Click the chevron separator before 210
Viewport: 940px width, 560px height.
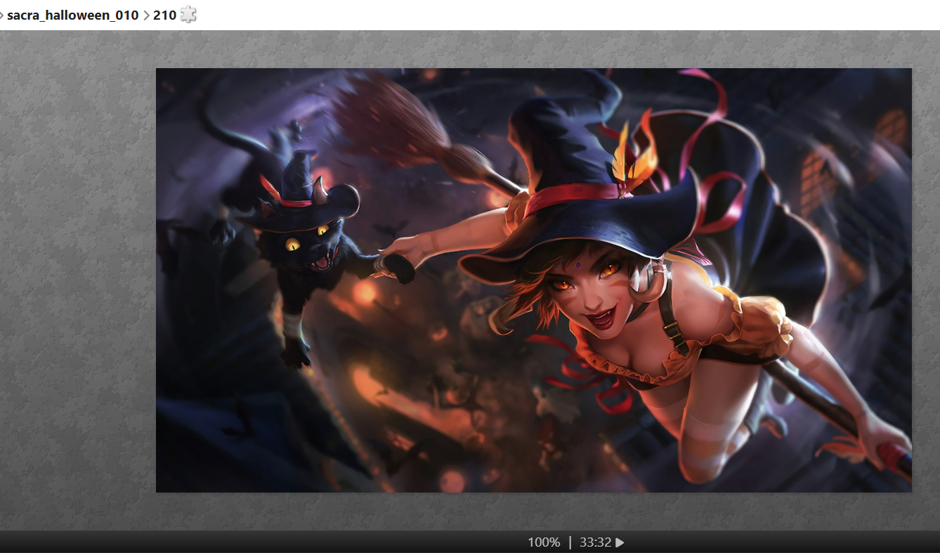[146, 15]
